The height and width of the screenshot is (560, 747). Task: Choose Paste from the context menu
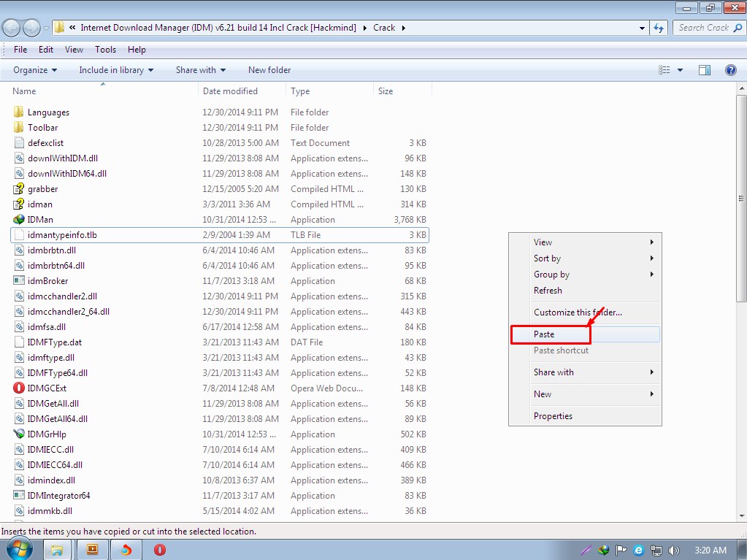click(x=585, y=334)
